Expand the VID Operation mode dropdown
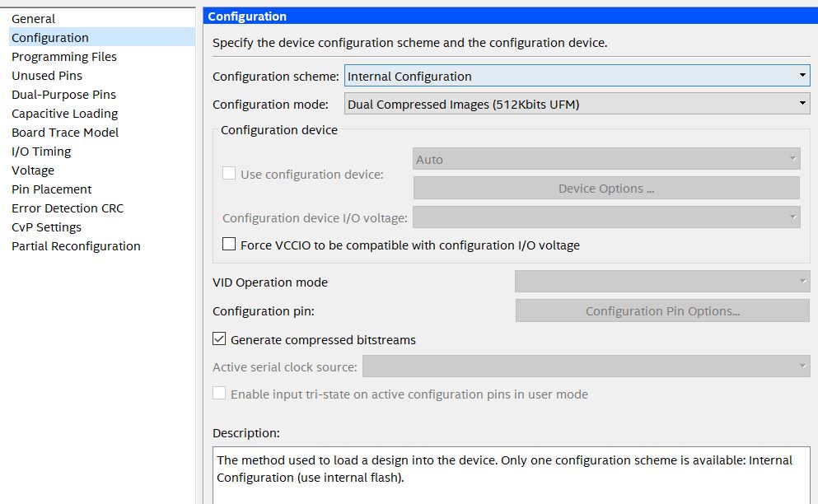This screenshot has width=818, height=504. [x=662, y=282]
